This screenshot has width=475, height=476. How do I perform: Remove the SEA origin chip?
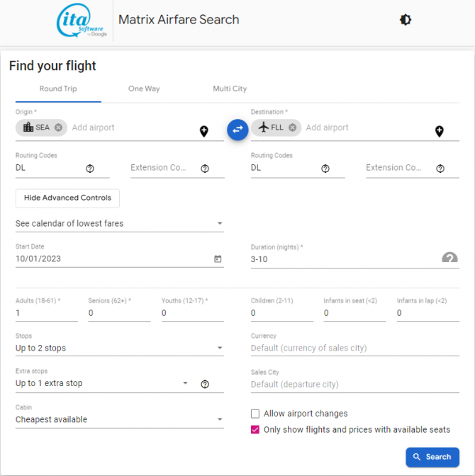pos(58,127)
